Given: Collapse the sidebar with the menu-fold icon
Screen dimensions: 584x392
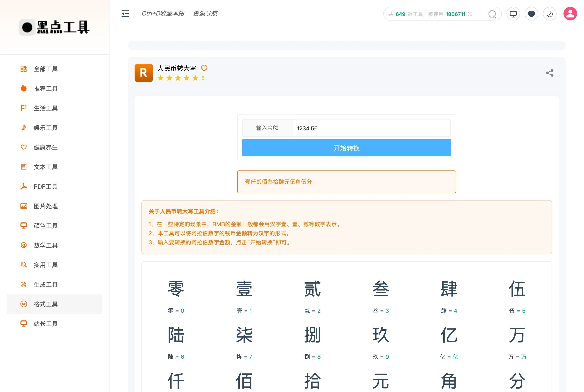Looking at the screenshot, I should click(125, 13).
